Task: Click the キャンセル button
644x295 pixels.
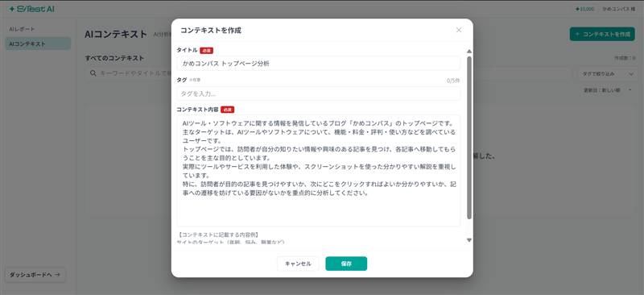Action: (298, 264)
